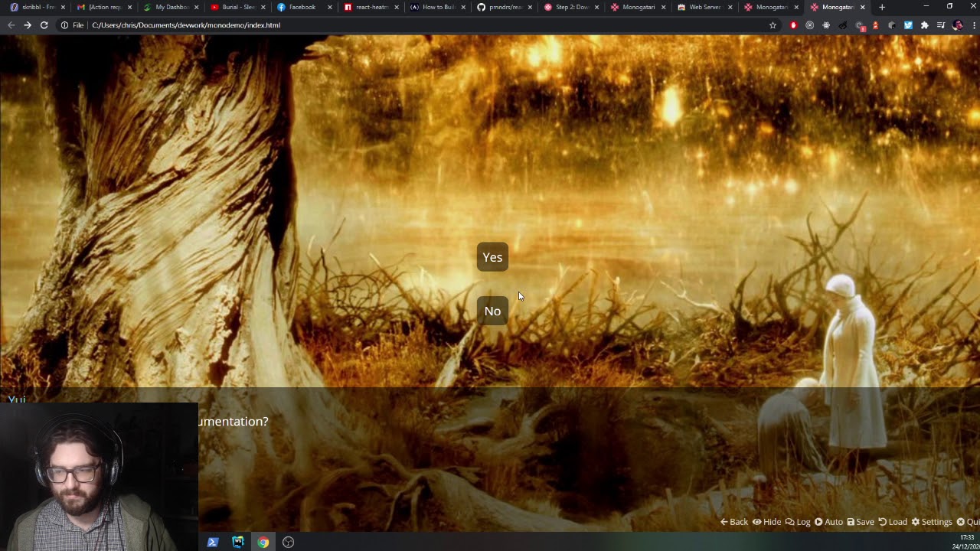The image size is (980, 551).
Task: Open the media control playlist icon
Action: 941,25
